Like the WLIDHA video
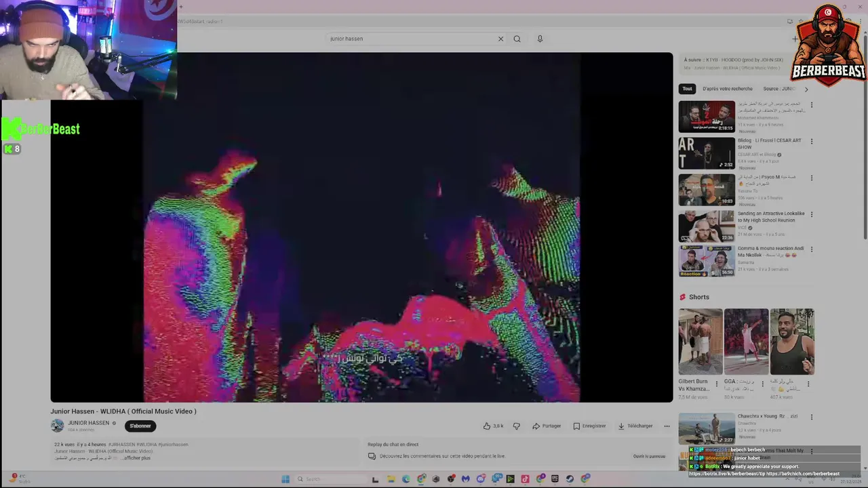The width and height of the screenshot is (868, 488). (493, 426)
